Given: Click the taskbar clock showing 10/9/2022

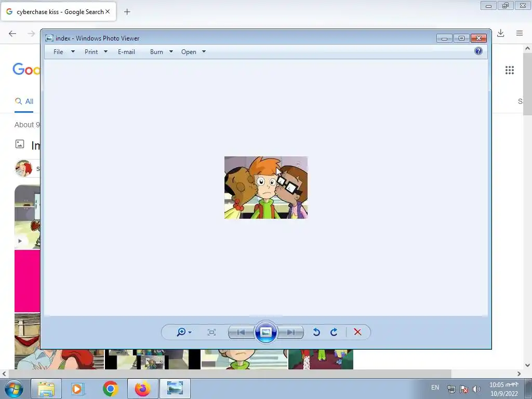Looking at the screenshot, I should tap(504, 389).
